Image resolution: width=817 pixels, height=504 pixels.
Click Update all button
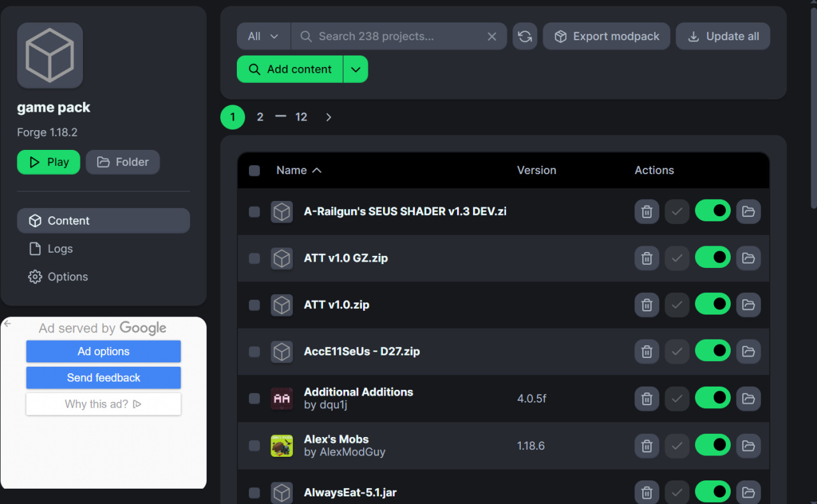[723, 36]
